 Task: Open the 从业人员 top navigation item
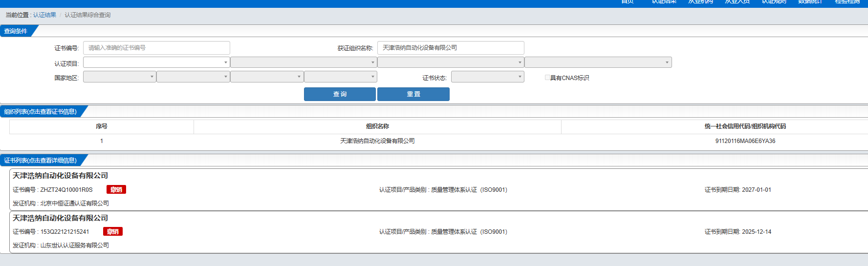click(x=737, y=2)
